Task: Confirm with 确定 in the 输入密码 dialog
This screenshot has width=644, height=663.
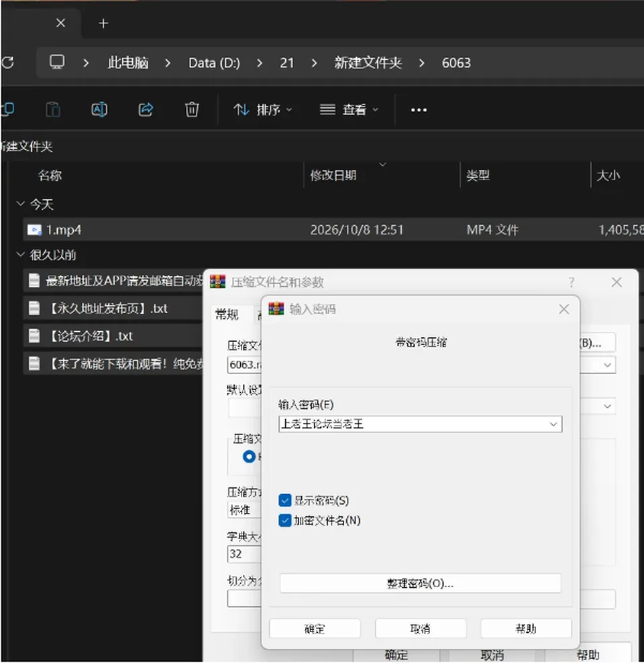Action: tap(315, 628)
